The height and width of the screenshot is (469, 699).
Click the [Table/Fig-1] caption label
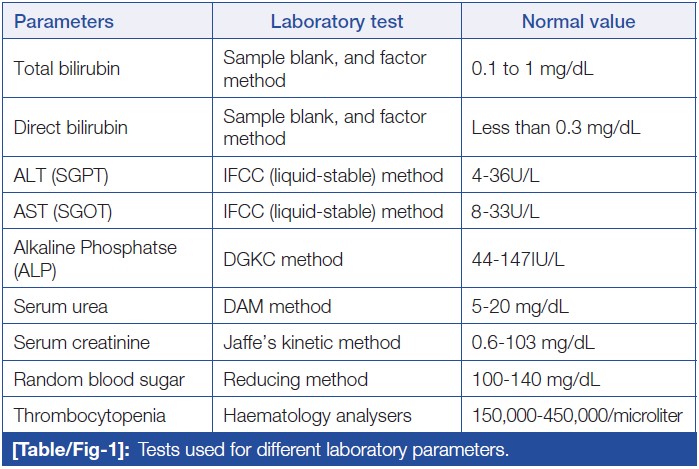coord(72,448)
